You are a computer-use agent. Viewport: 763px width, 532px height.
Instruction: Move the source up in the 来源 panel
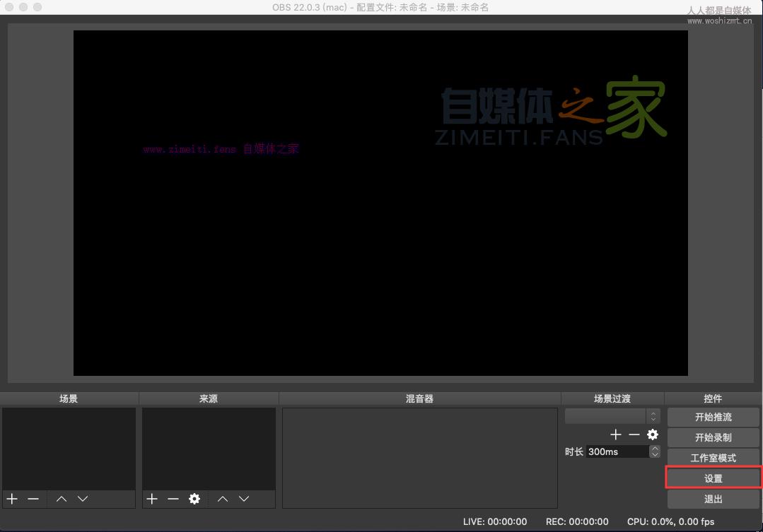[x=223, y=499]
